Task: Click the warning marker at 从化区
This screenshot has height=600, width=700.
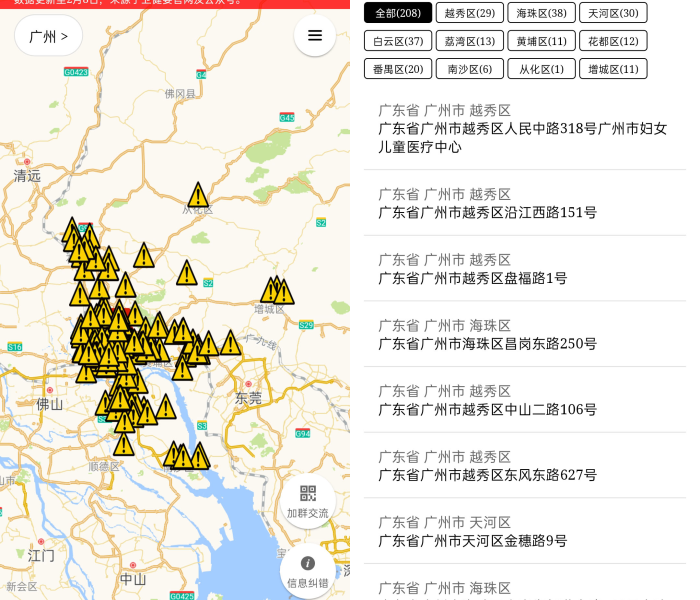Action: [x=198, y=195]
